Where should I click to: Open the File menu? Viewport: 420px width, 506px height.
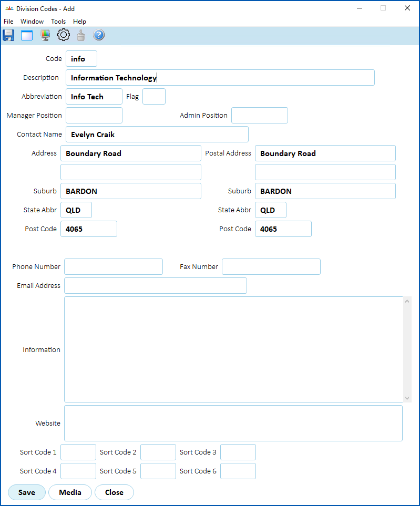8,22
